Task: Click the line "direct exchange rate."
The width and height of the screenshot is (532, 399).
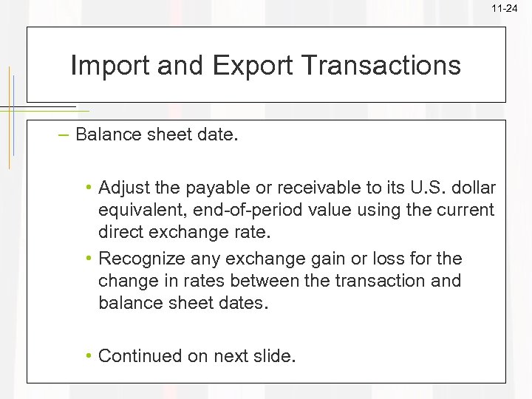Action: [x=185, y=232]
